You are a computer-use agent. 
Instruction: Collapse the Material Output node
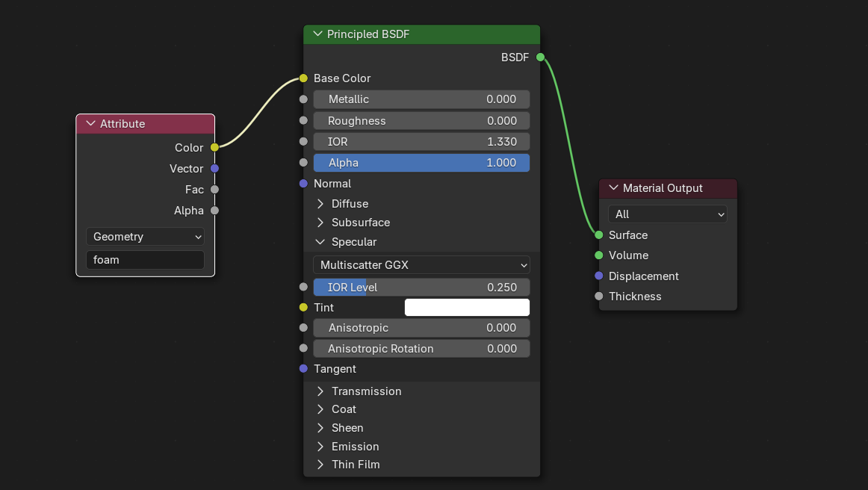pyautogui.click(x=613, y=187)
